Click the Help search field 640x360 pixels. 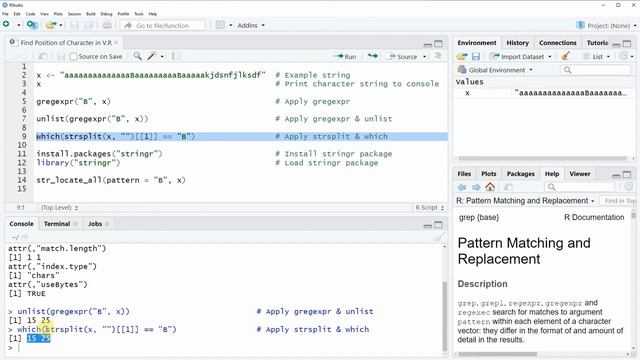pos(580,187)
